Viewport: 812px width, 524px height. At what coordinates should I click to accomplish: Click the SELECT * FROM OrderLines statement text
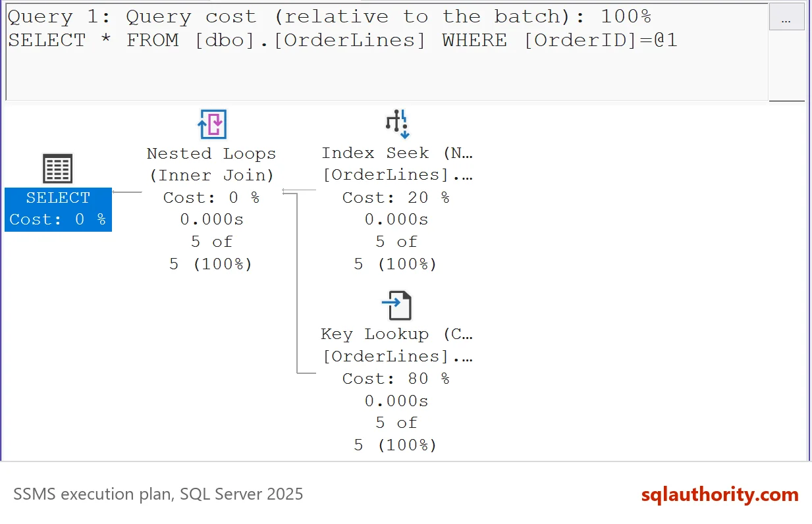coord(342,40)
